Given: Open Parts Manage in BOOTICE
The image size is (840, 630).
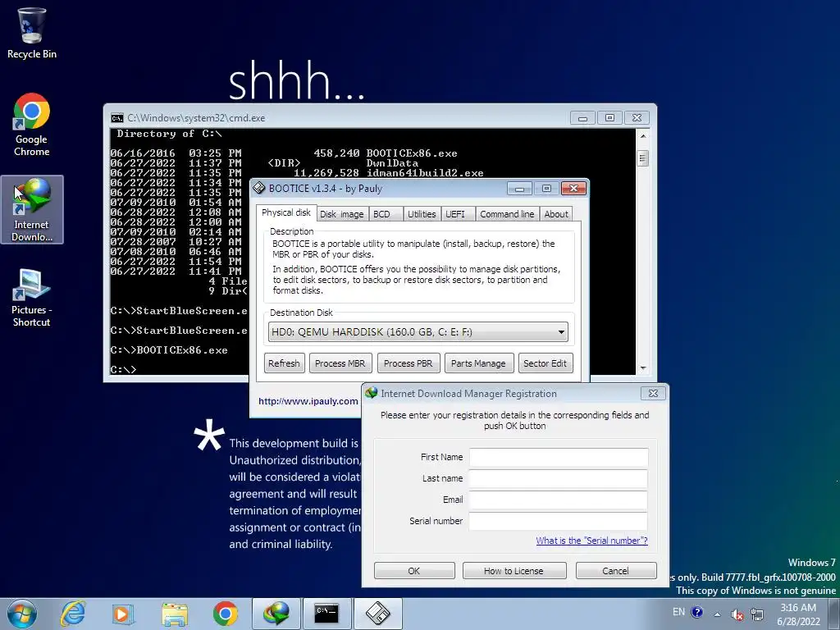Looking at the screenshot, I should [478, 363].
